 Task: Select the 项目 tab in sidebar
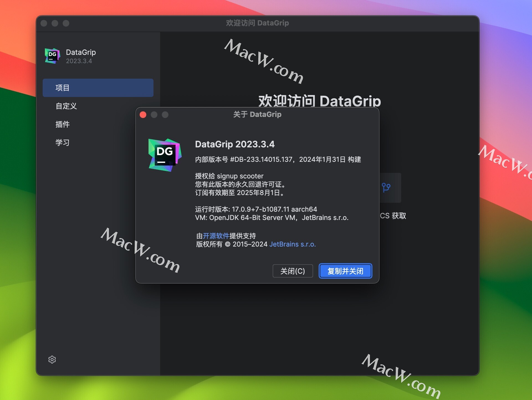[x=98, y=88]
